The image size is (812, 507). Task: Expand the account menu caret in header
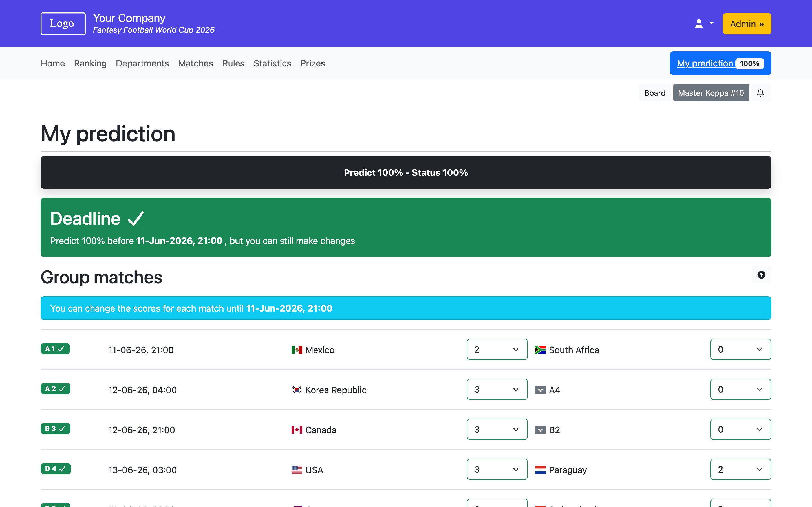711,23
